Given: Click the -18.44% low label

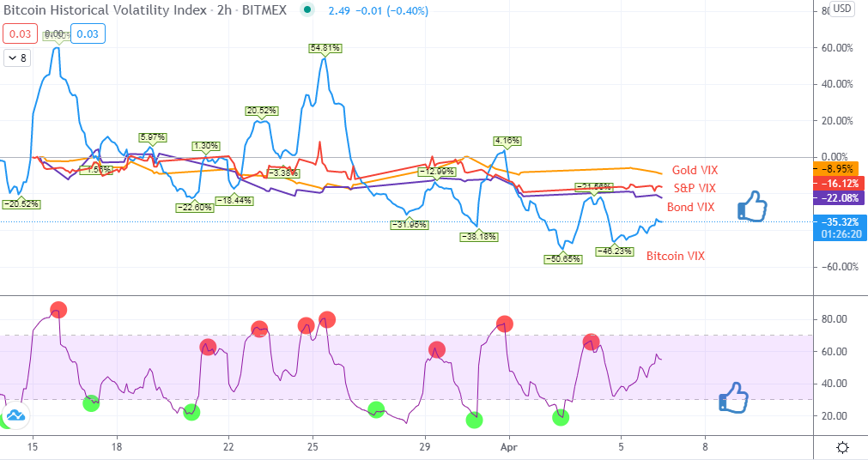Looking at the screenshot, I should coord(234,200).
